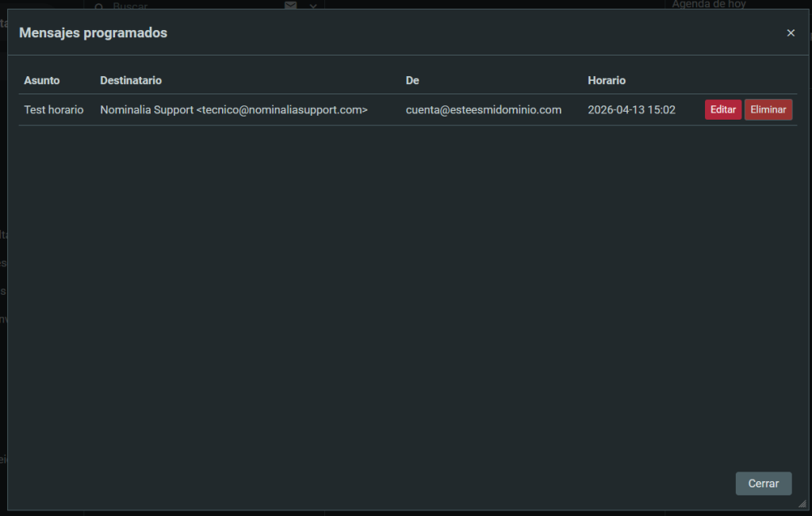Click the envelope icon in search bar
The height and width of the screenshot is (516, 812).
click(291, 6)
